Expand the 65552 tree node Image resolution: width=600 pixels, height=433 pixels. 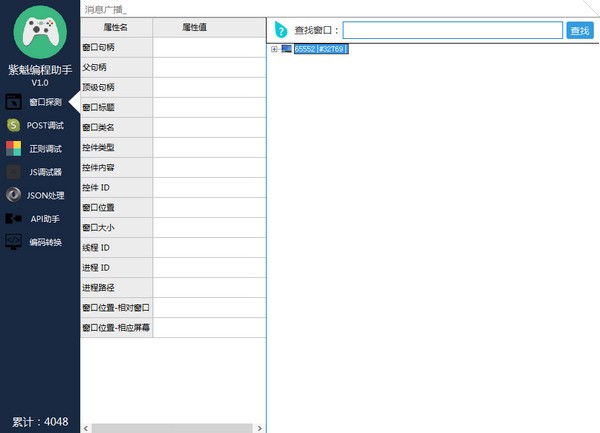[x=274, y=49]
